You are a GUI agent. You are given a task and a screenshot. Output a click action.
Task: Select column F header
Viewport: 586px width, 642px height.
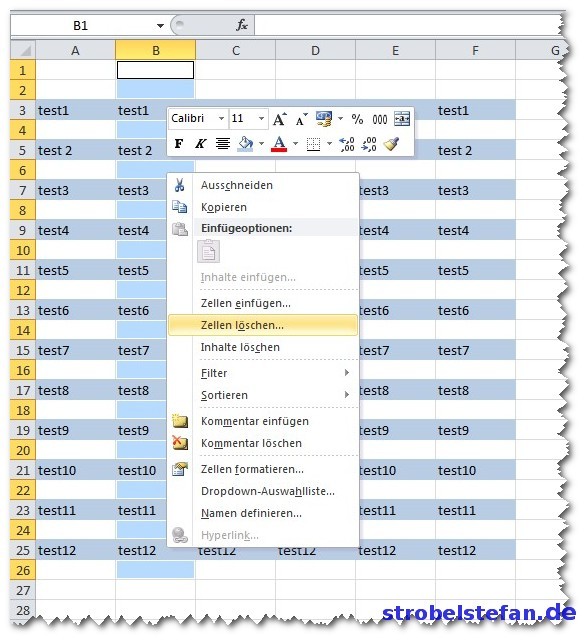pyautogui.click(x=475, y=50)
